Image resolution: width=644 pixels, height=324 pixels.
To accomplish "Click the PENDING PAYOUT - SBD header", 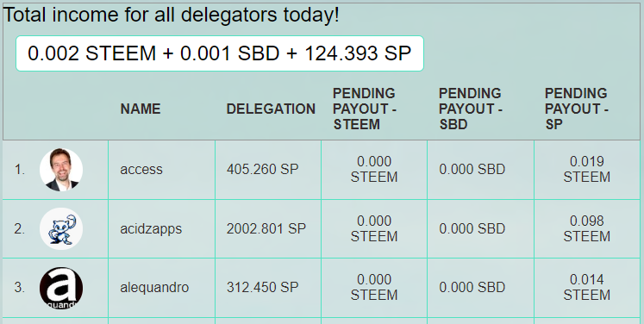I will (x=470, y=109).
